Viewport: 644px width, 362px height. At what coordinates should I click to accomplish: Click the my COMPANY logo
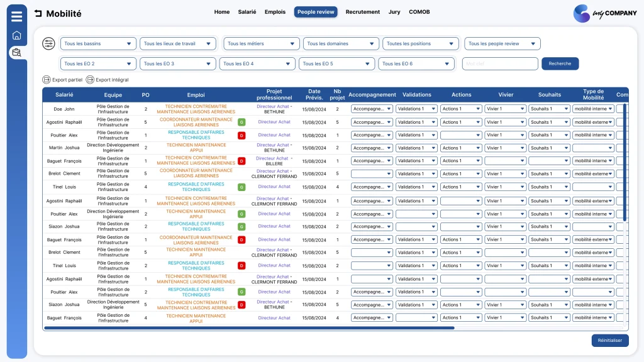click(x=605, y=14)
